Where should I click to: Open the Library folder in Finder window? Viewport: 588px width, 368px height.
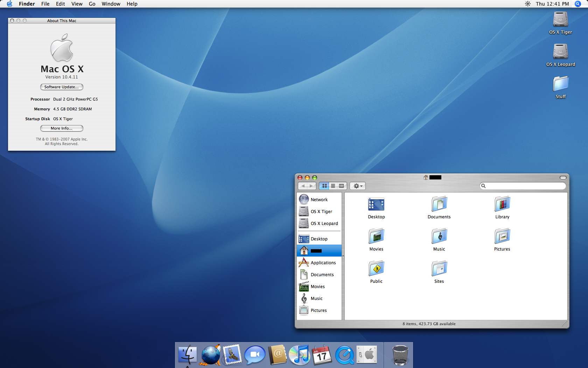502,204
